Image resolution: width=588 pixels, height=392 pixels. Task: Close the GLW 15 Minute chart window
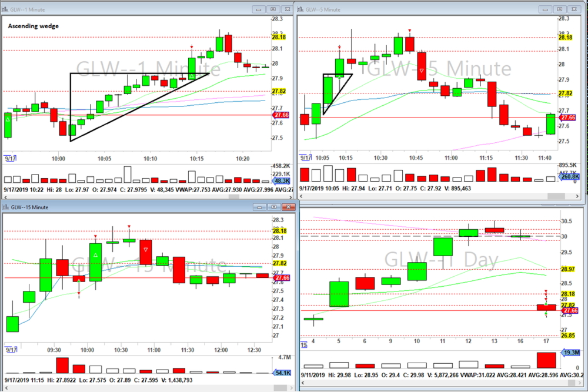coord(288,207)
